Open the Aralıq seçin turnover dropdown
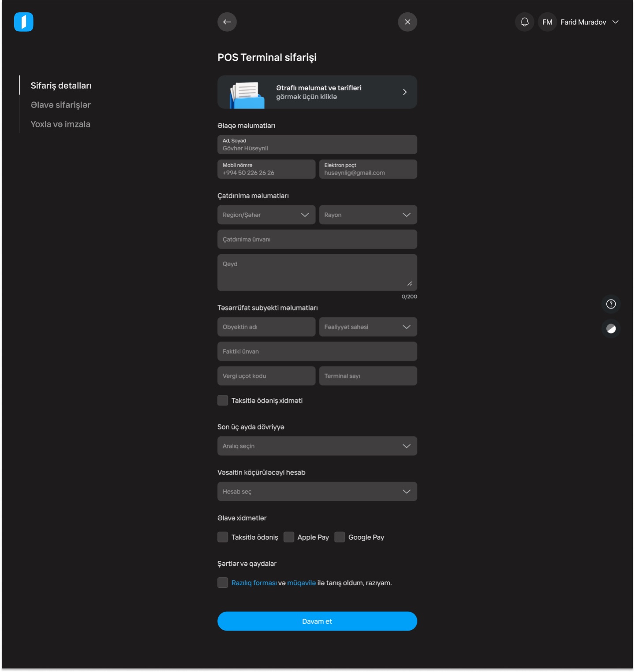This screenshot has height=672, width=635. [x=317, y=446]
